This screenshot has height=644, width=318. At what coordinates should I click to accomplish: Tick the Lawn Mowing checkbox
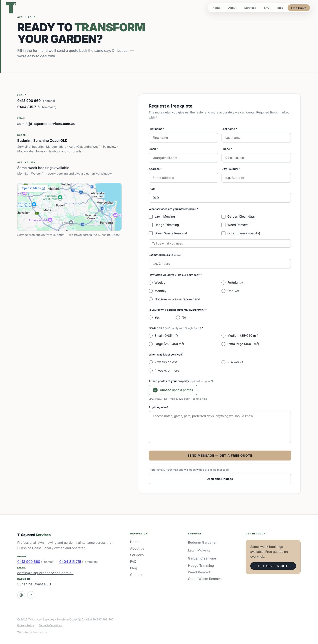tap(151, 216)
